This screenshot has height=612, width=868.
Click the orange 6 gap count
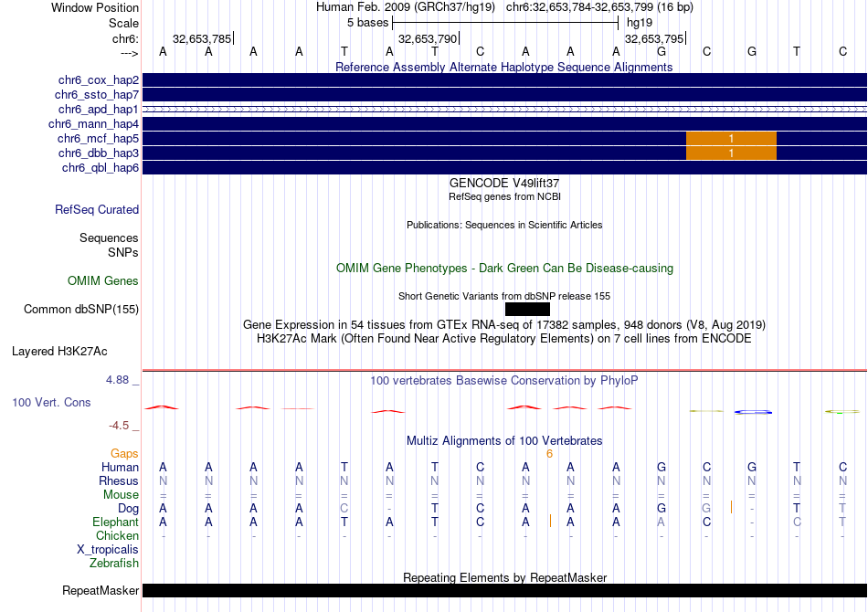point(549,454)
